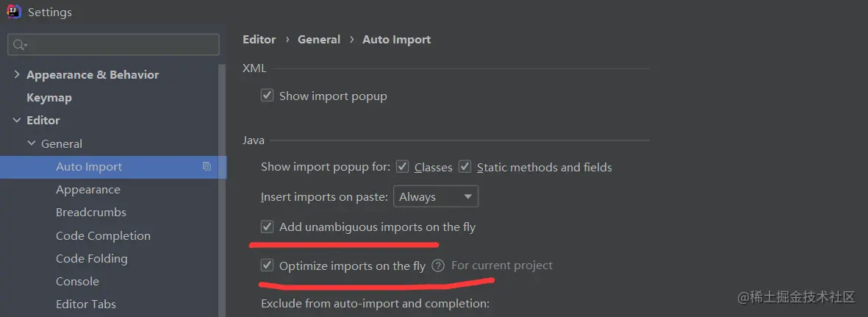Click the Editor breadcrumb link
868x317 pixels.
259,39
